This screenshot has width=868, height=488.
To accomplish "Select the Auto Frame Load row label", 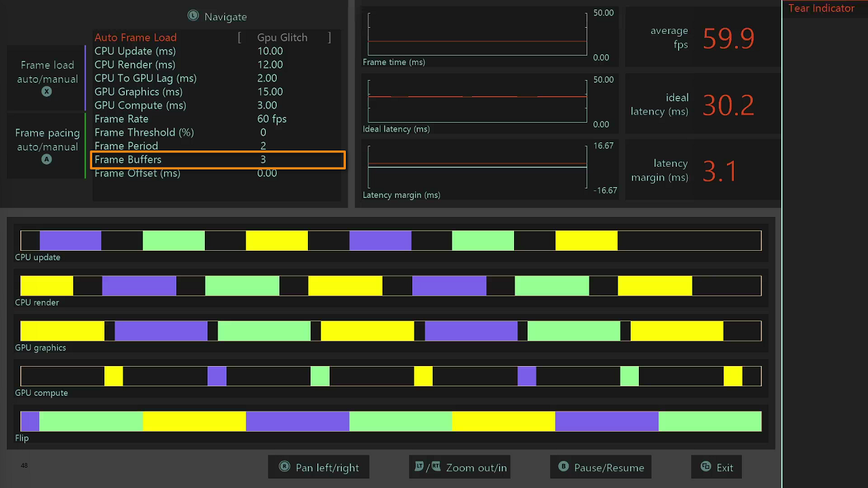I will tap(136, 37).
